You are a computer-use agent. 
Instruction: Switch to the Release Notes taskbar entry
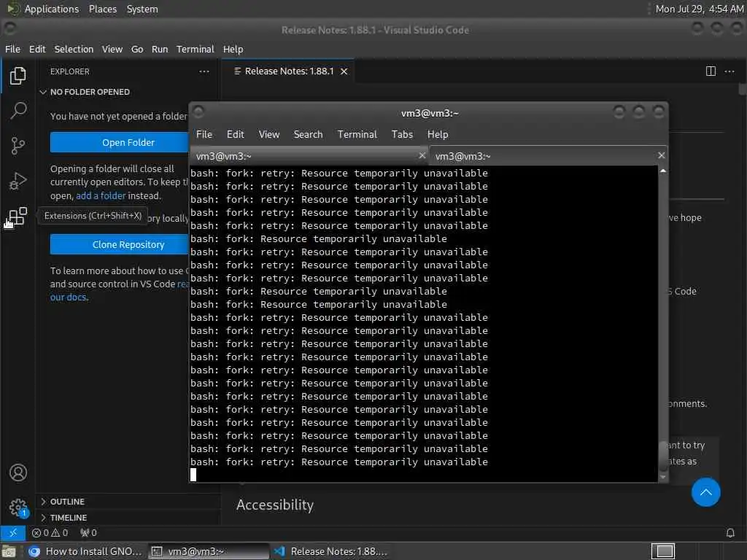point(332,551)
